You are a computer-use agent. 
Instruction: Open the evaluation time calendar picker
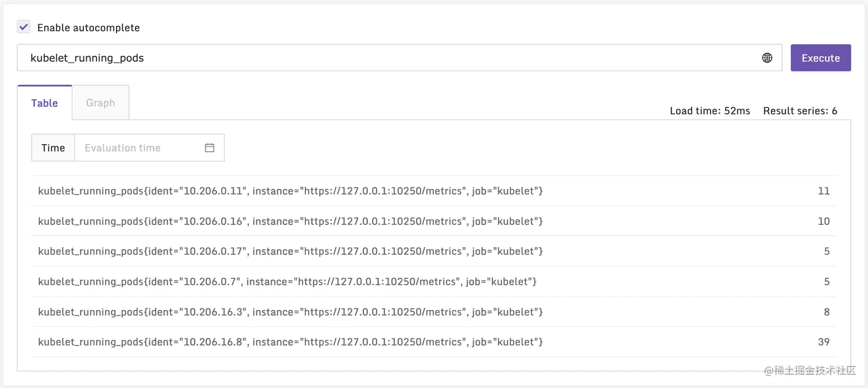(x=209, y=148)
